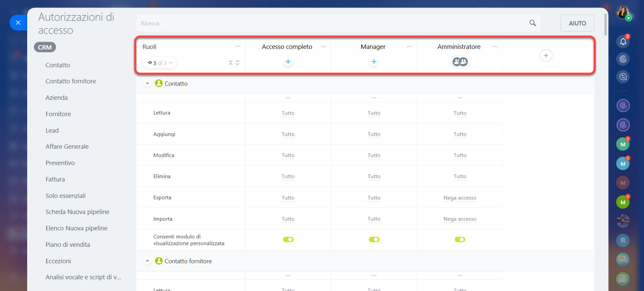Collapse the Contatto fornitore section chevron
The height and width of the screenshot is (291, 644).
coord(147,261)
